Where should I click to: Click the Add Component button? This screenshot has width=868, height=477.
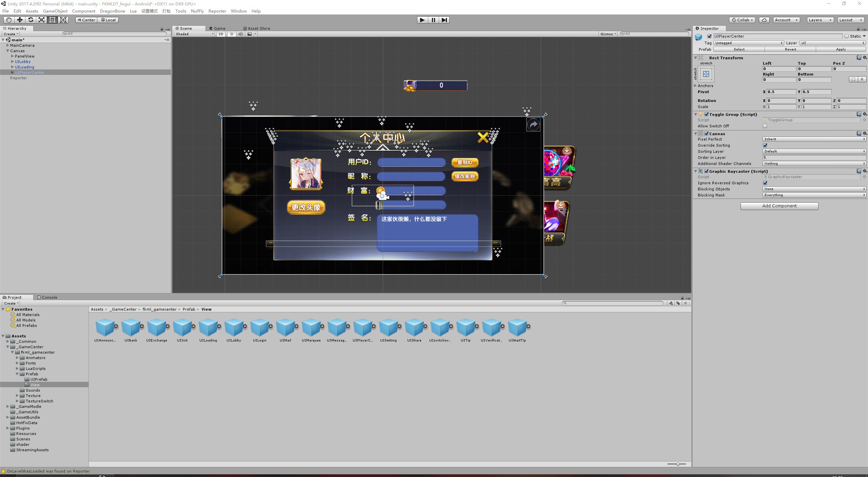779,206
